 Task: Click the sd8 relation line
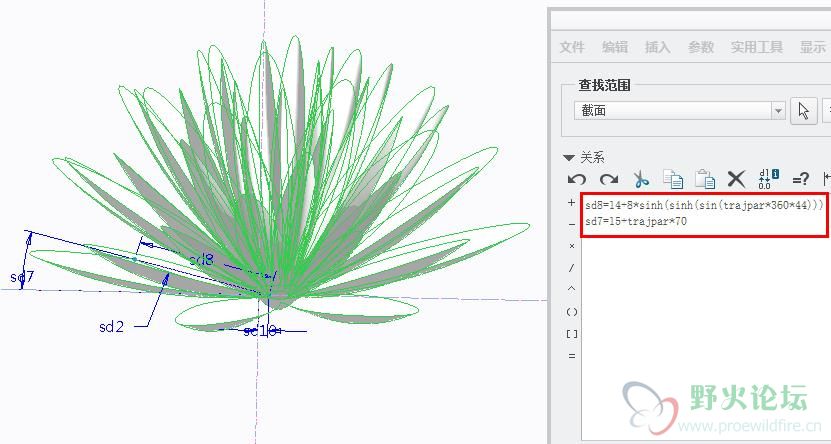704,205
